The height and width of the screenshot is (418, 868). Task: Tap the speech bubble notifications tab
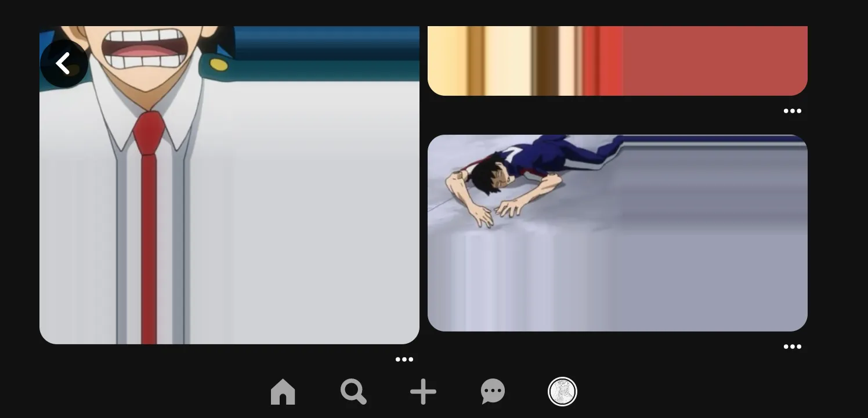pos(493,392)
